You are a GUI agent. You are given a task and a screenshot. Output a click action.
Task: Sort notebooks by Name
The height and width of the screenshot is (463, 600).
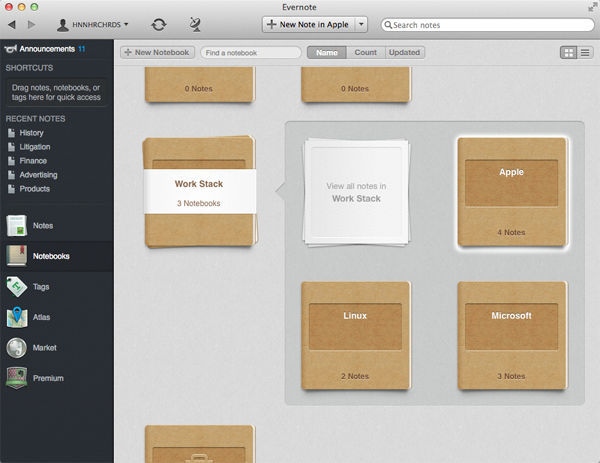click(x=327, y=53)
